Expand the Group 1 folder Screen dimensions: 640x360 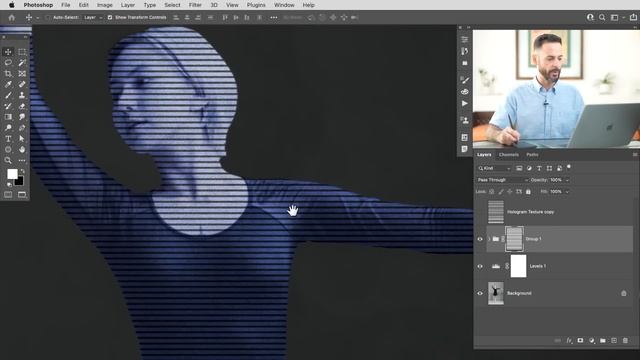tap(489, 239)
